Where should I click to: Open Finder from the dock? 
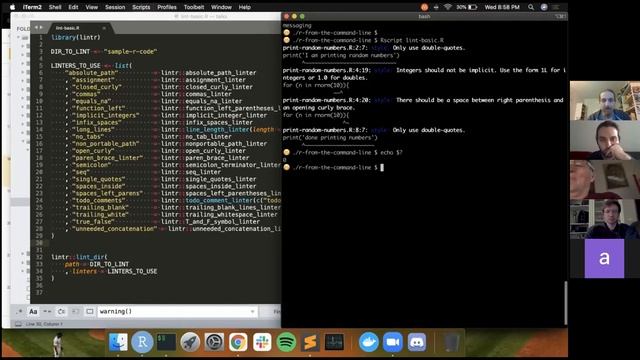[118, 342]
